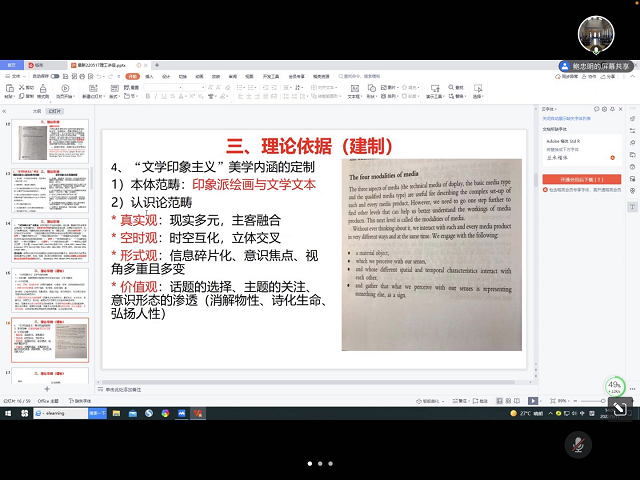Select the orange Start ribbon tab

pyautogui.click(x=133, y=76)
